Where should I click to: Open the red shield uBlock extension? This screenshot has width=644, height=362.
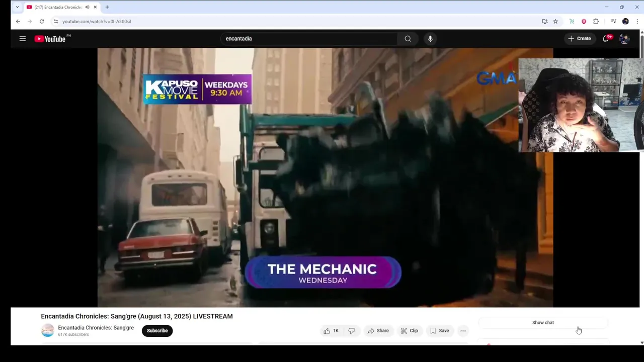coord(584,22)
